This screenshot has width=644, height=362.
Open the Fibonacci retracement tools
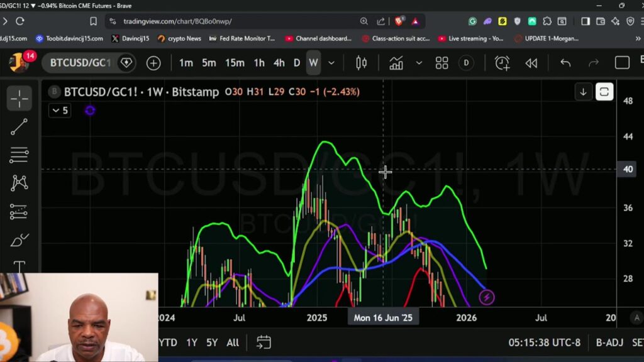click(x=19, y=155)
